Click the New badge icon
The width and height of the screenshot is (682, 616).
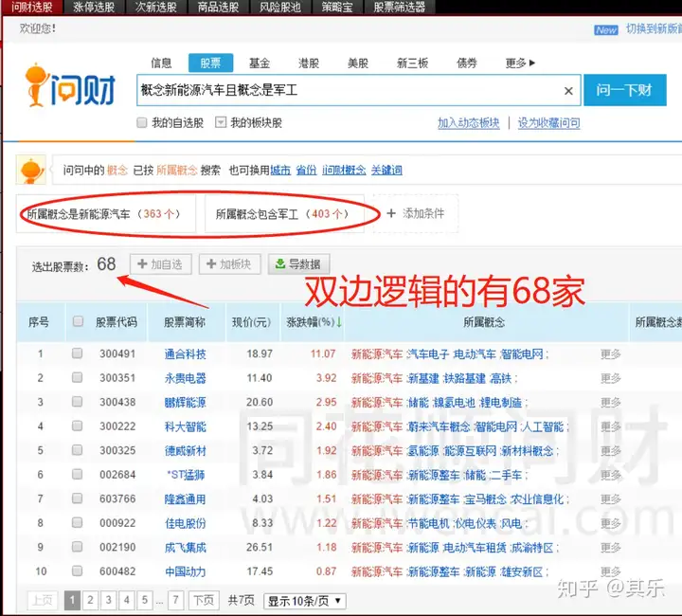coord(606,29)
